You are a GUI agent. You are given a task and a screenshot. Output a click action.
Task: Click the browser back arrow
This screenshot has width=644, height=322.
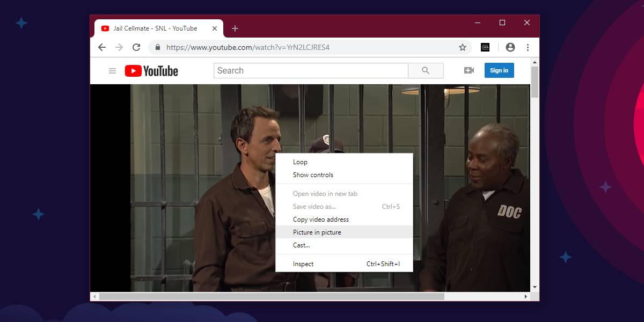(102, 47)
